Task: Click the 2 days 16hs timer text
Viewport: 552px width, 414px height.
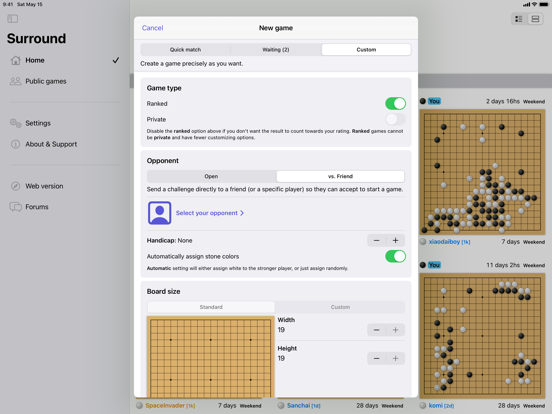Action: [x=502, y=101]
